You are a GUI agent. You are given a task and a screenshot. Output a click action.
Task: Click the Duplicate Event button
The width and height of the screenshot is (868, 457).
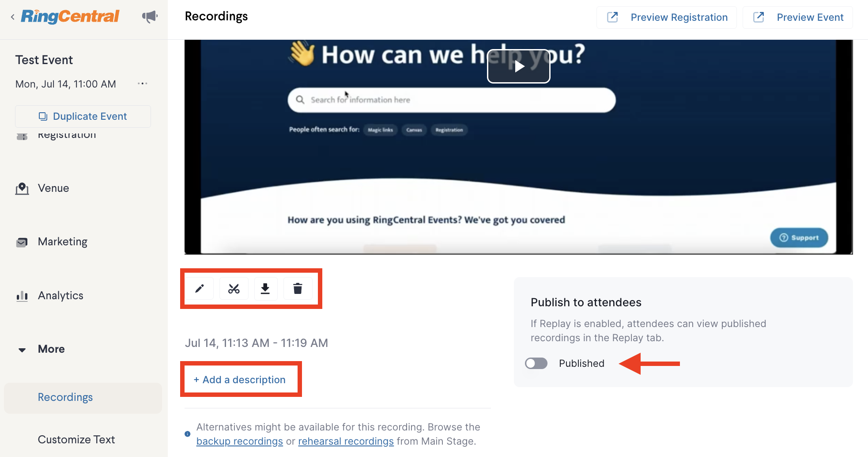[83, 116]
